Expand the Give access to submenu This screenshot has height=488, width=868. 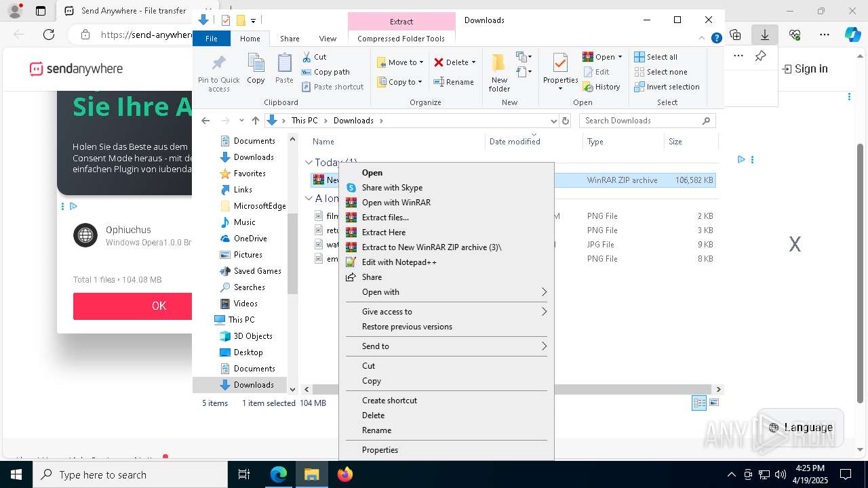(446, 312)
